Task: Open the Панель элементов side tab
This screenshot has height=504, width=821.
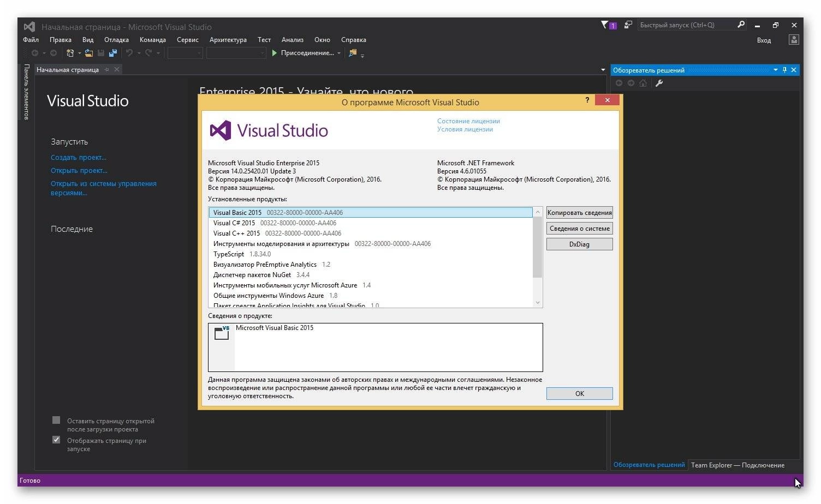Action: 26,92
